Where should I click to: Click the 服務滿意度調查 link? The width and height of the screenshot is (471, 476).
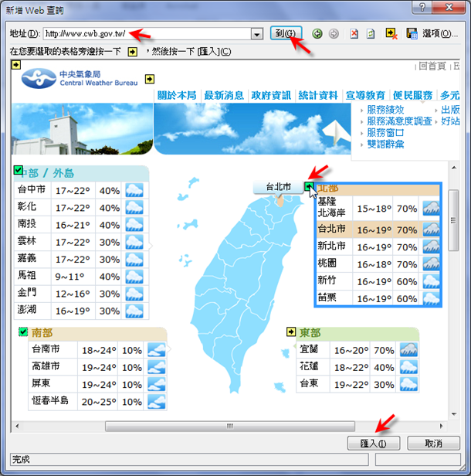(399, 121)
